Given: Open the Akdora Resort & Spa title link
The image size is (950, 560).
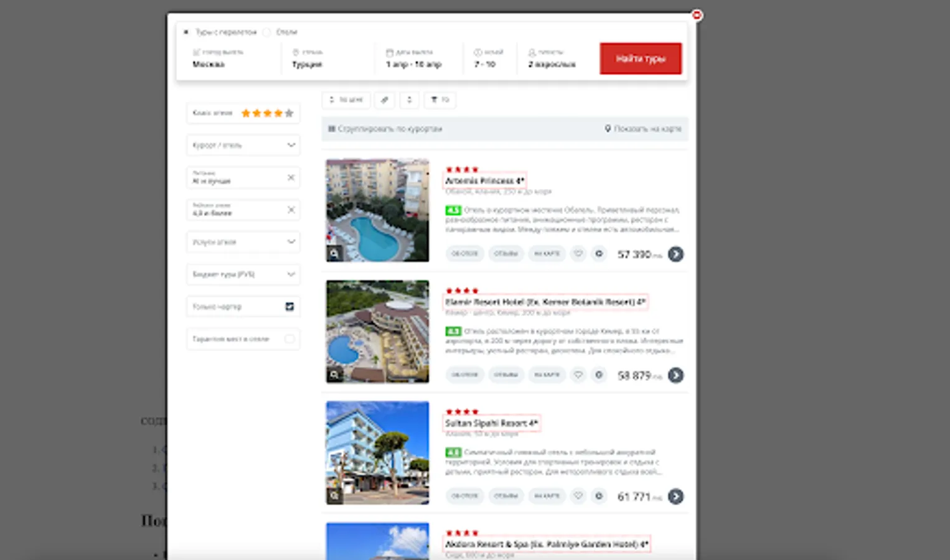Looking at the screenshot, I should click(547, 544).
